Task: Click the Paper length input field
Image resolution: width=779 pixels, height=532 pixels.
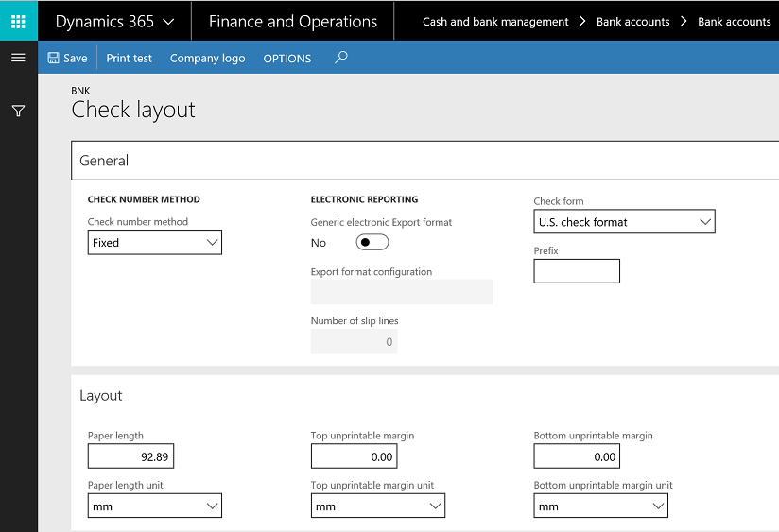Action: coord(130,456)
